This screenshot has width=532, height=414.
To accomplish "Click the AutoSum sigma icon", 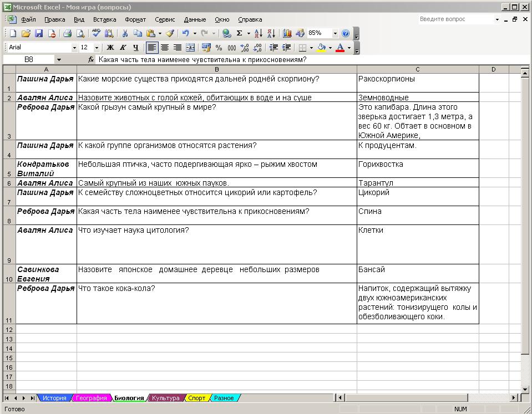I will click(x=240, y=34).
